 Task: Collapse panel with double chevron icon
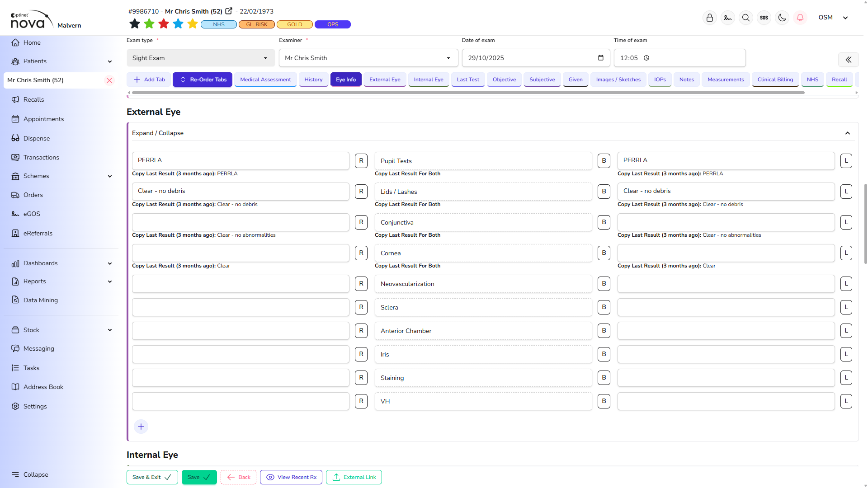849,59
